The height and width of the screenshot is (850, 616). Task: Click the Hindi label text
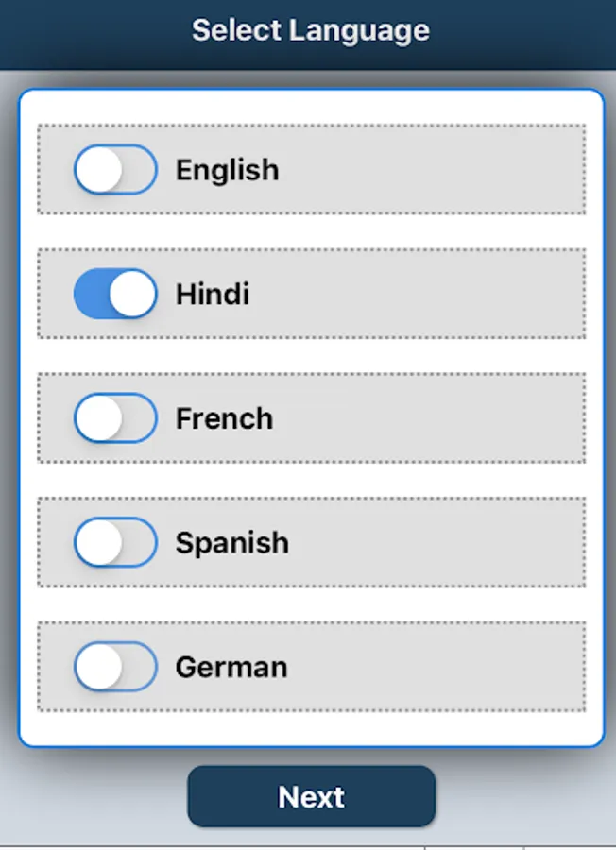click(213, 294)
